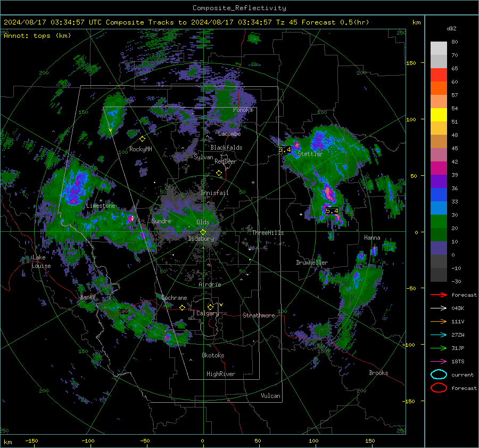Click the Strathmore city label

click(x=259, y=315)
